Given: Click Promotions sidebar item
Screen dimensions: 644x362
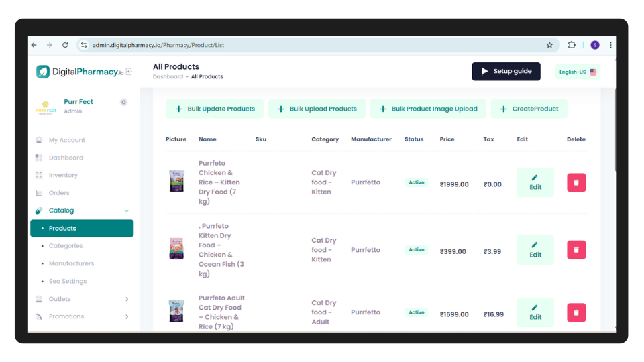Looking at the screenshot, I should 66,316.
